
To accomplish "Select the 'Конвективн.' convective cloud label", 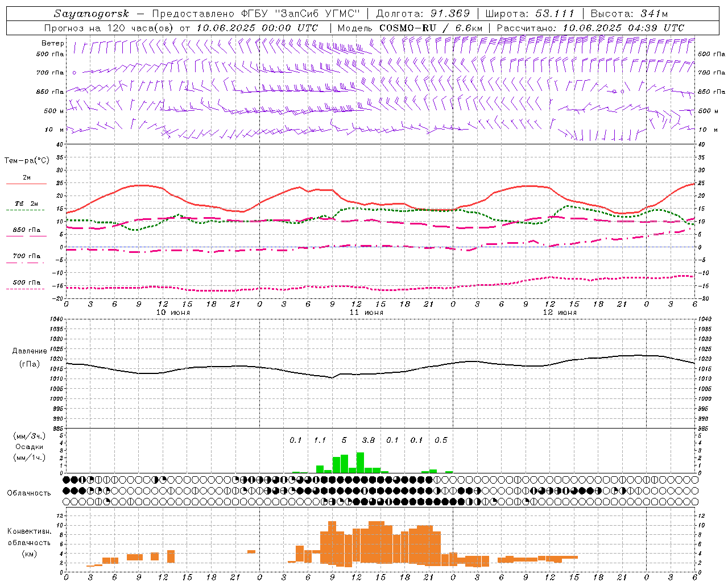I will click(x=29, y=531).
